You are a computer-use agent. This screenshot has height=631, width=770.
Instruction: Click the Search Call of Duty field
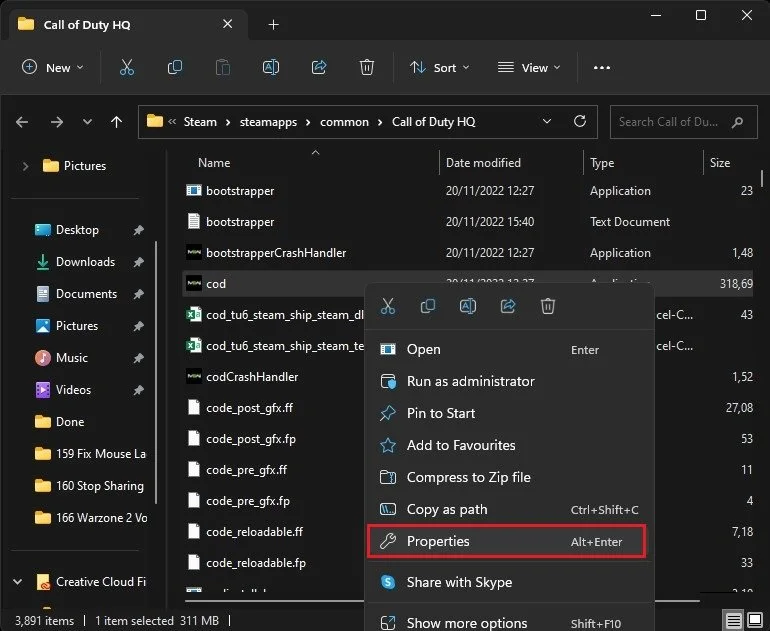coord(683,122)
